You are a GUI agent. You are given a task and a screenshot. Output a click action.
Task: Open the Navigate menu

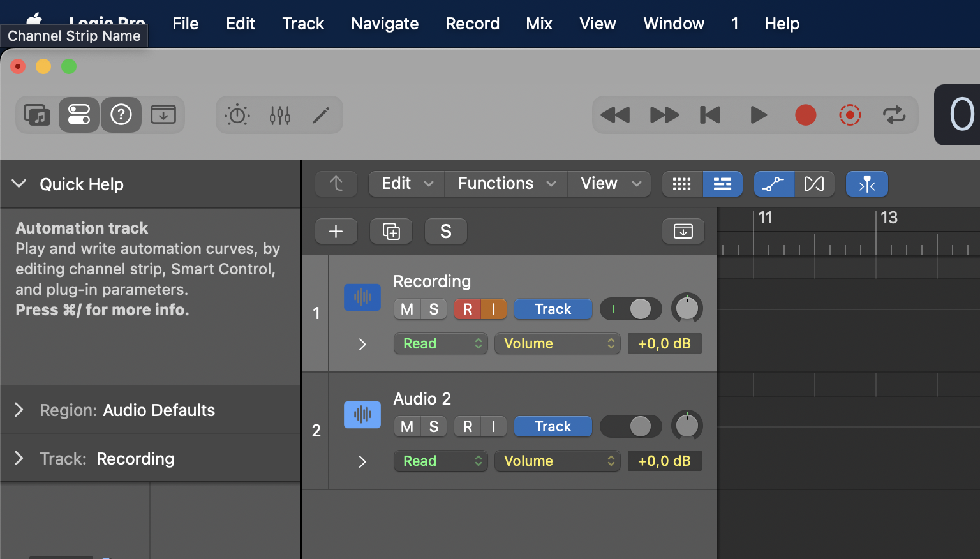point(385,24)
